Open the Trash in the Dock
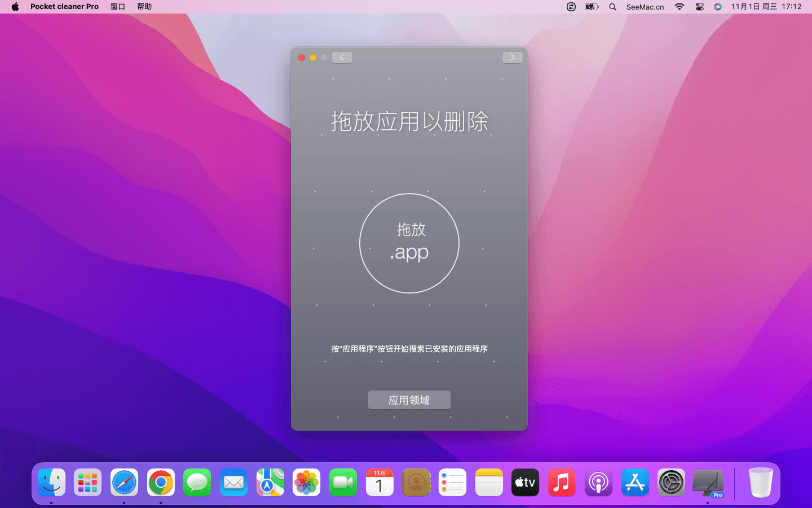812x508 pixels. point(760,483)
